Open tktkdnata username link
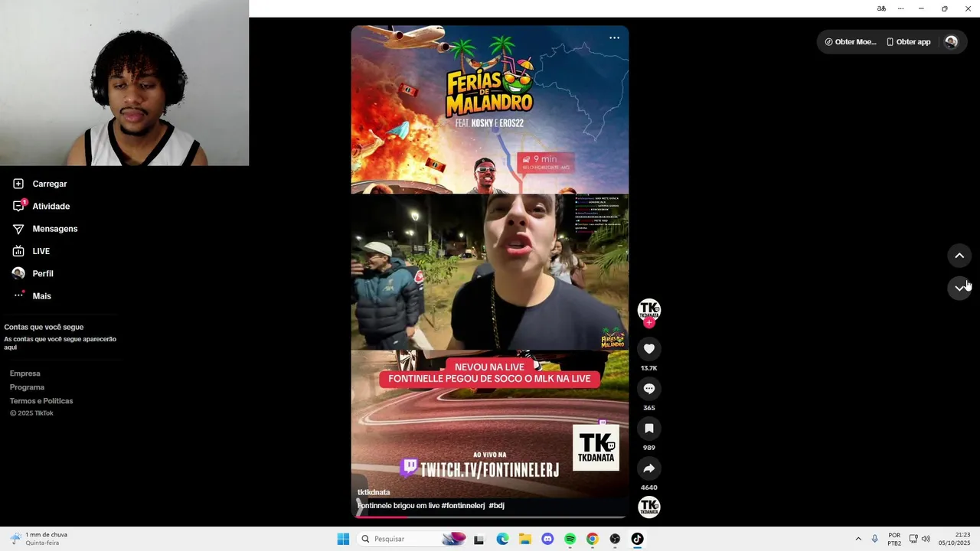This screenshot has height=551, width=980. click(374, 492)
